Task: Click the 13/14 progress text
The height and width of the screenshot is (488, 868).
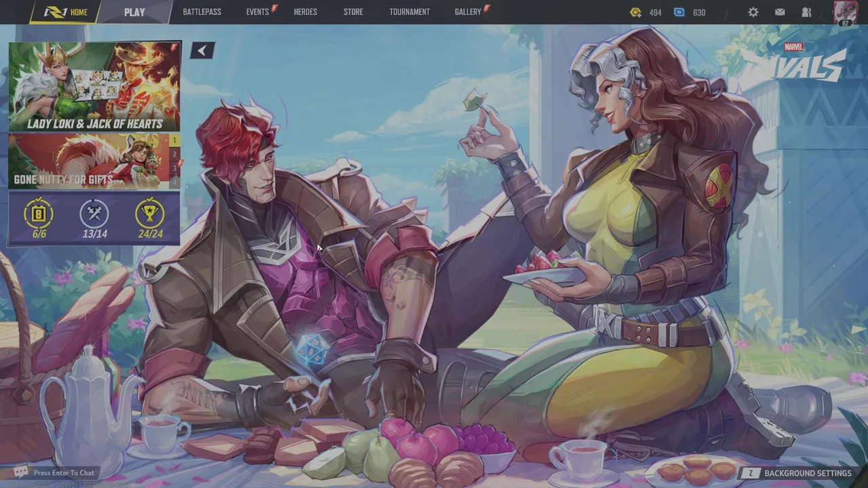Action: click(x=94, y=234)
